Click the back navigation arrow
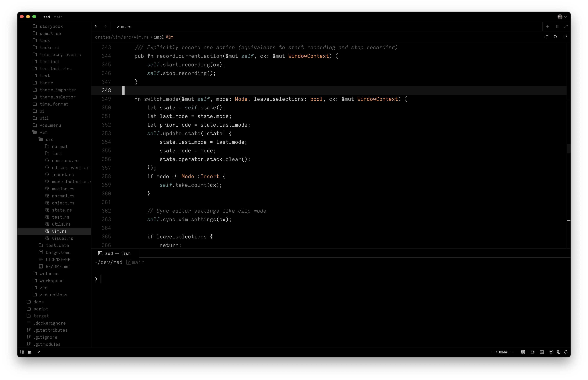588x380 pixels. (96, 26)
